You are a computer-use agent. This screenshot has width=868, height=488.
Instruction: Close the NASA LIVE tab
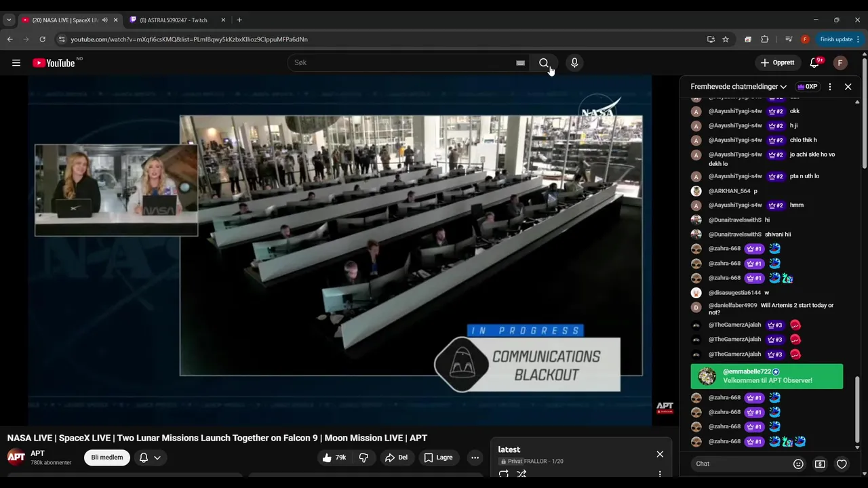tap(115, 20)
